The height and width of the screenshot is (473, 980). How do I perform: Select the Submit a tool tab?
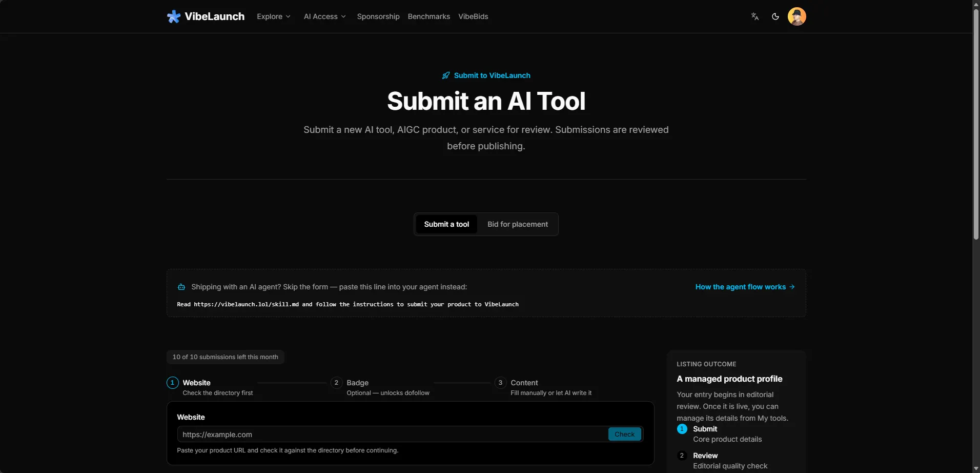click(446, 224)
